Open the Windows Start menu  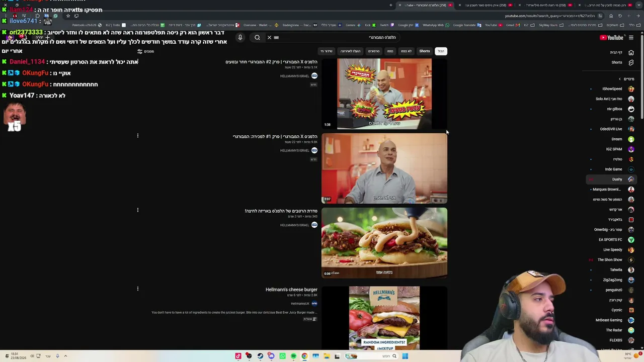pyautogui.click(x=405, y=356)
